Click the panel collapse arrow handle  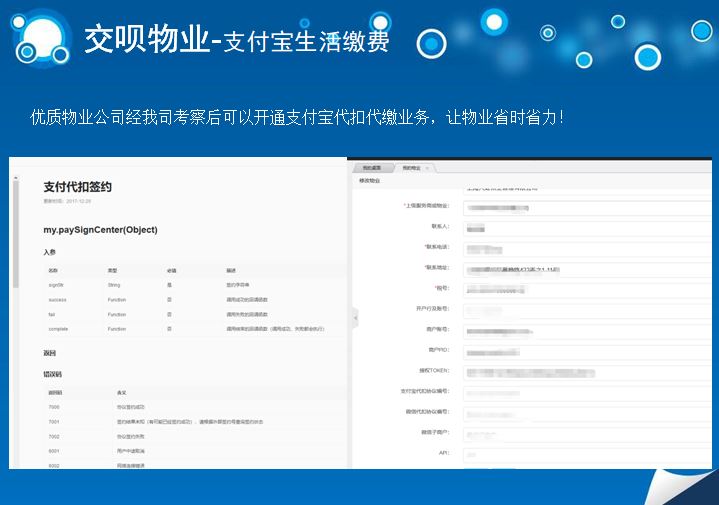pos(354,318)
